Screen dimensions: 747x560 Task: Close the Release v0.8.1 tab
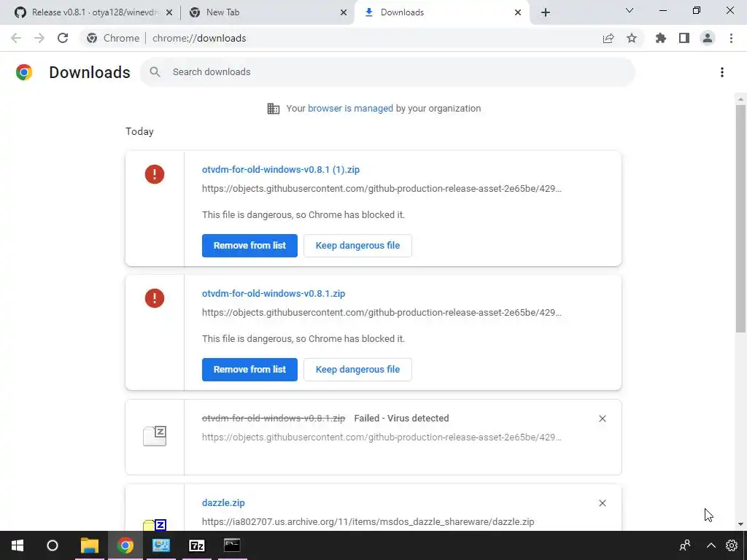click(x=169, y=12)
